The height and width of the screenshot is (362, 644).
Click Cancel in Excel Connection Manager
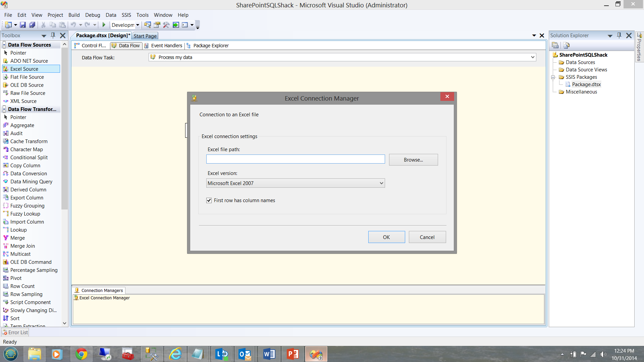(x=427, y=237)
